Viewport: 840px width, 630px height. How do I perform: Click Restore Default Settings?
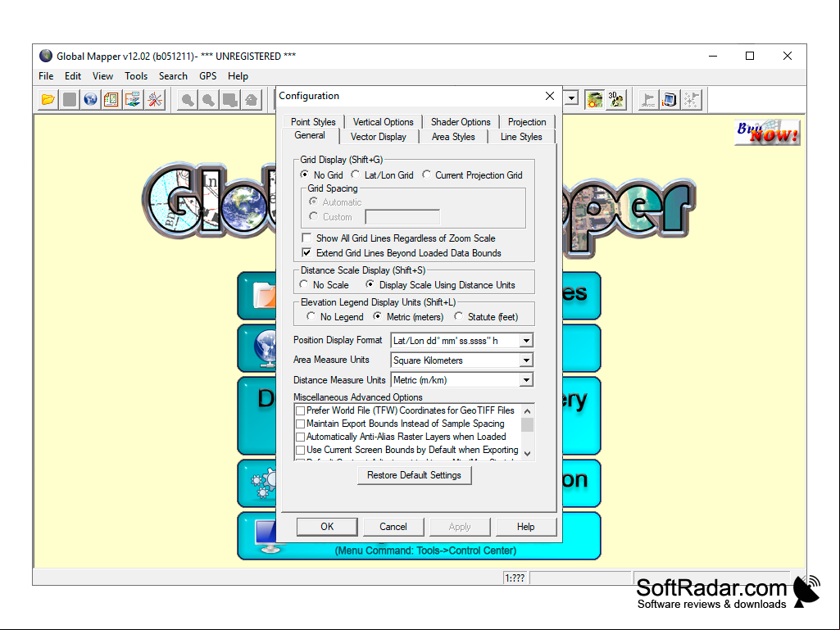(414, 475)
